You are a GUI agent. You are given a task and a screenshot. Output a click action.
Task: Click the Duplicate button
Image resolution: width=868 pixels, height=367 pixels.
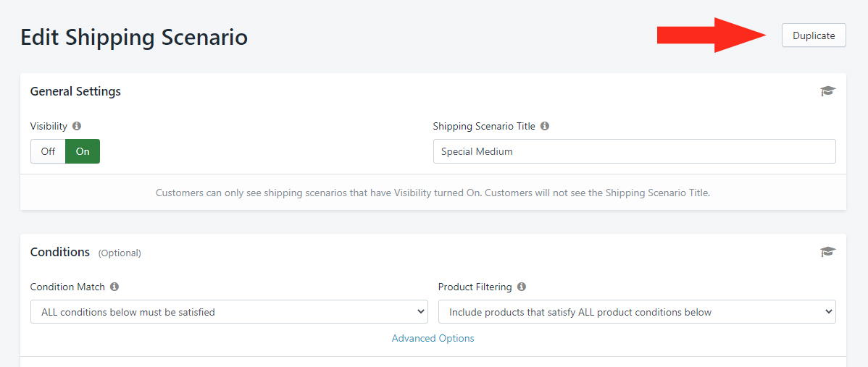pos(813,35)
